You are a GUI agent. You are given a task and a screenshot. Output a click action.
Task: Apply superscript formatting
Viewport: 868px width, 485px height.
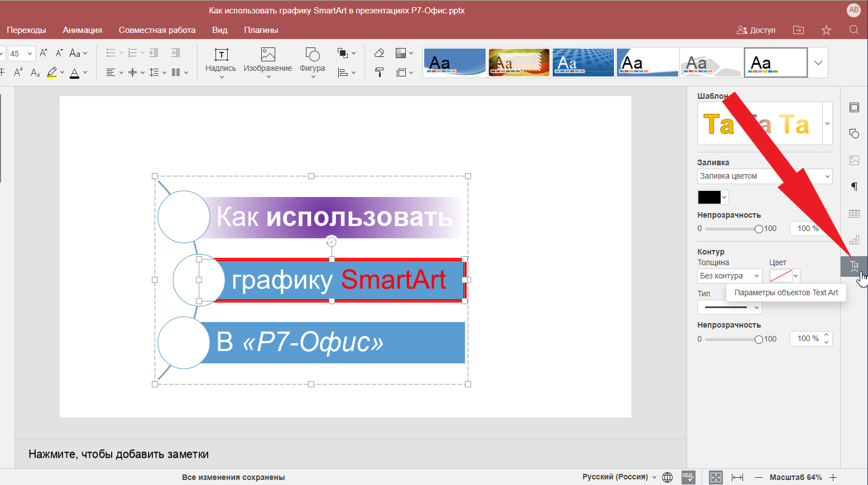(18, 73)
